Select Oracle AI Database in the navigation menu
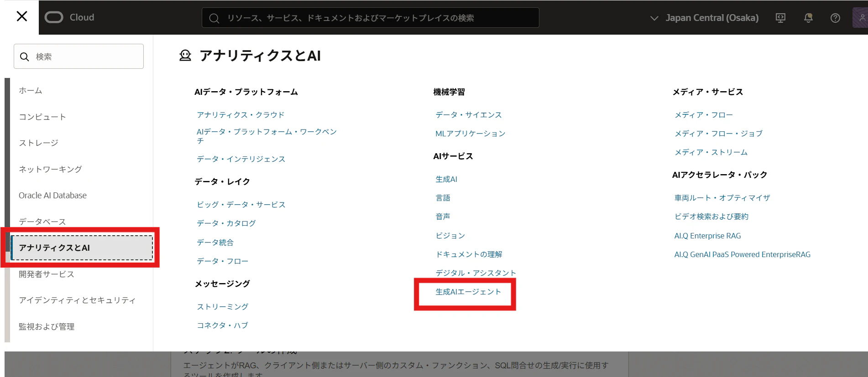Image resolution: width=868 pixels, height=377 pixels. pos(52,196)
